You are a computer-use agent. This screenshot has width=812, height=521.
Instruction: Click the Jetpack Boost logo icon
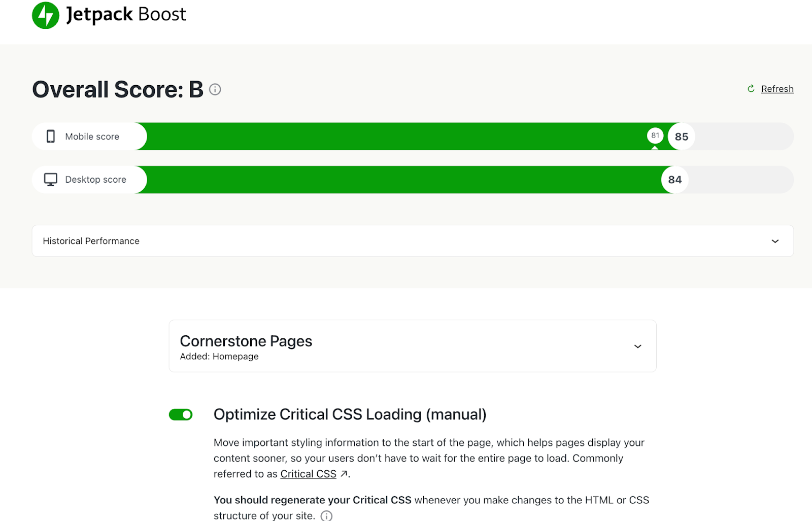click(x=45, y=15)
